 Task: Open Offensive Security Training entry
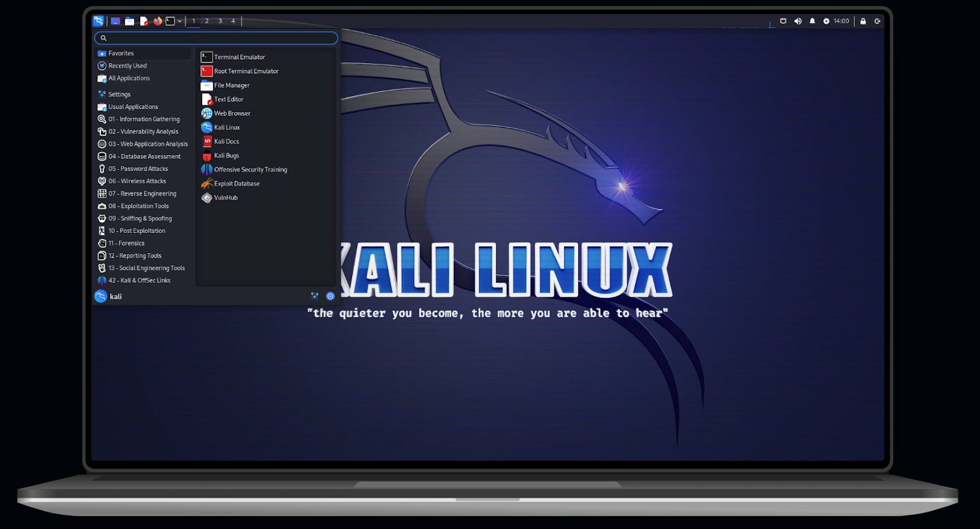(267, 170)
